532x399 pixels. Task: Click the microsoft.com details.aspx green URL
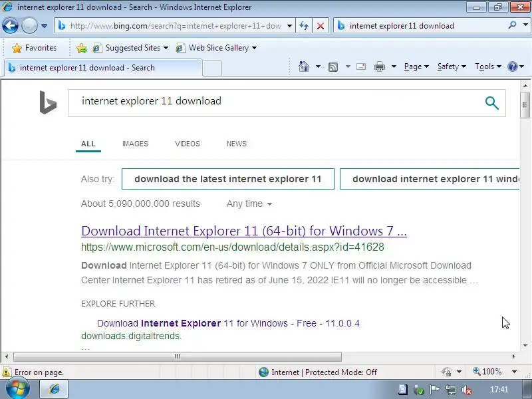(232, 247)
